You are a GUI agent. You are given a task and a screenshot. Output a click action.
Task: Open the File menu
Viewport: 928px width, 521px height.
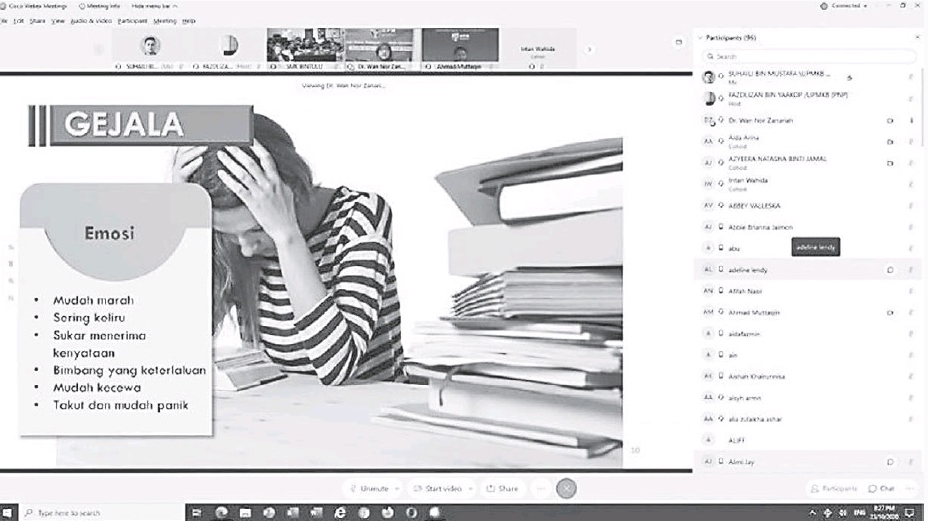[4, 21]
